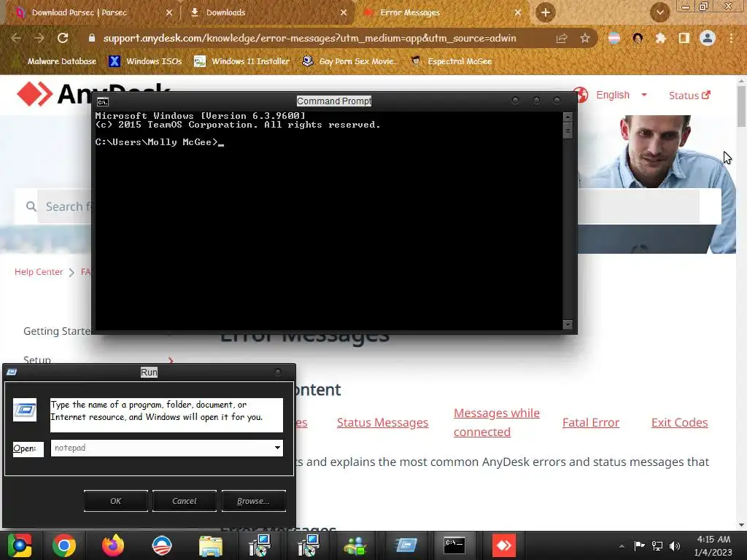This screenshot has height=560, width=747.
Task: Click the Start button on taskbar
Action: pos(20,545)
